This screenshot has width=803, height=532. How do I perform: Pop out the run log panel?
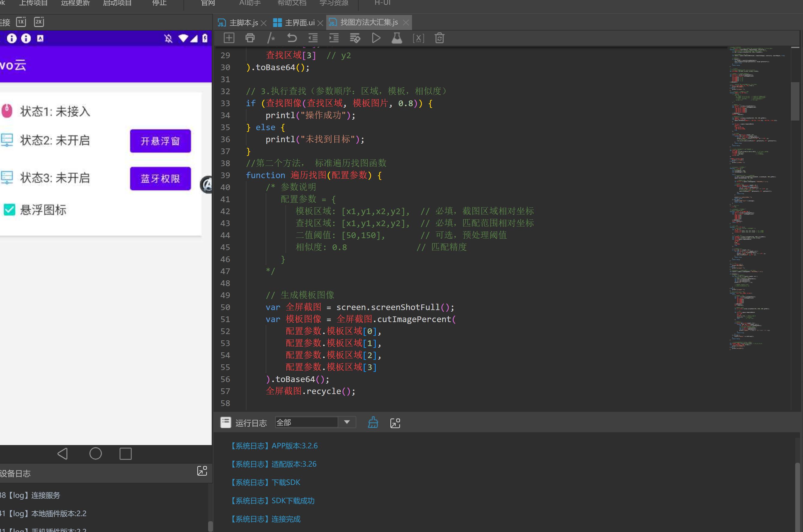point(395,423)
